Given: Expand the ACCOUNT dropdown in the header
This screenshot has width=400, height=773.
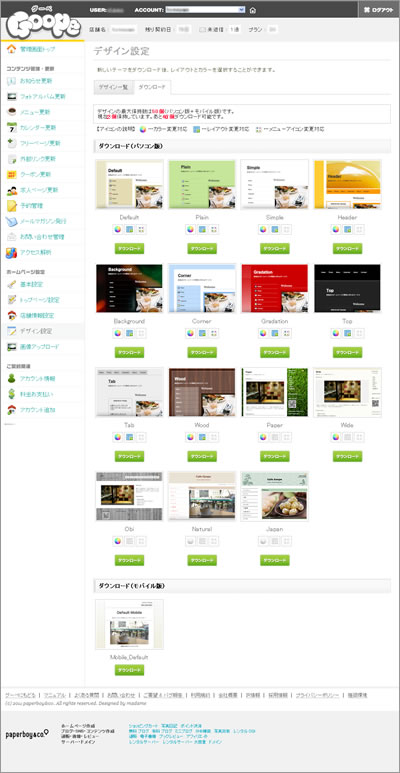Looking at the screenshot, I should [205, 9].
